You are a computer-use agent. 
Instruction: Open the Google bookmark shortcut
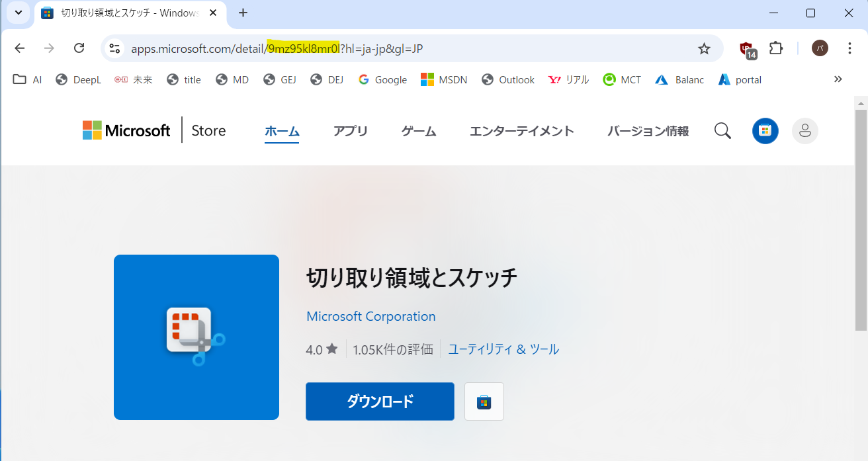tap(382, 79)
